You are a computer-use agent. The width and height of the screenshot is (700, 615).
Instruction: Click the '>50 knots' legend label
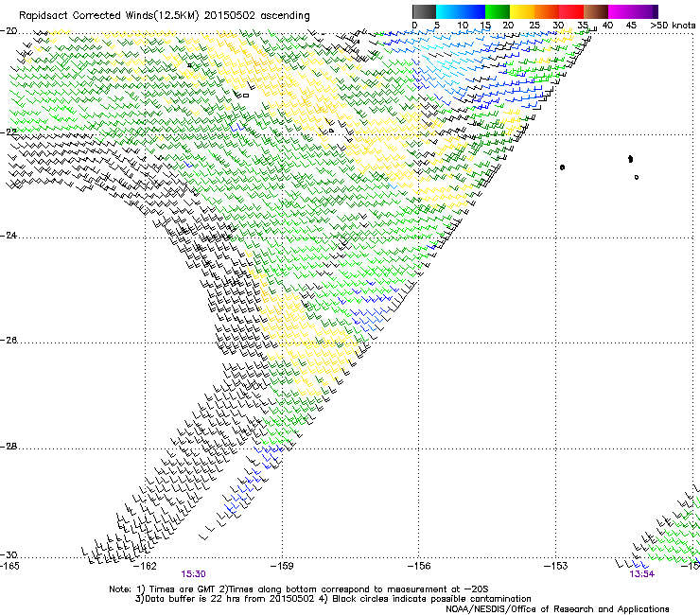click(673, 26)
